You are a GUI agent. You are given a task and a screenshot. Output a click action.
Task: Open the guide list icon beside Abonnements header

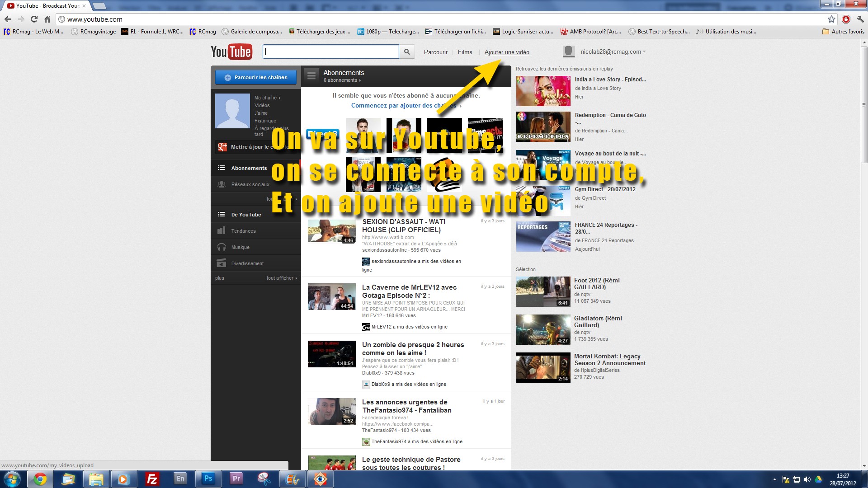pyautogui.click(x=311, y=76)
